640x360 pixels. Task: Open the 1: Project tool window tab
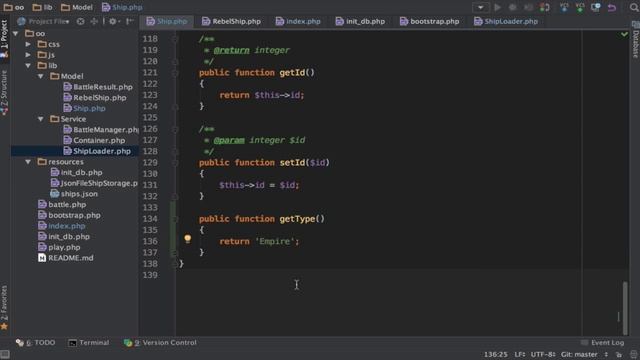point(4,39)
